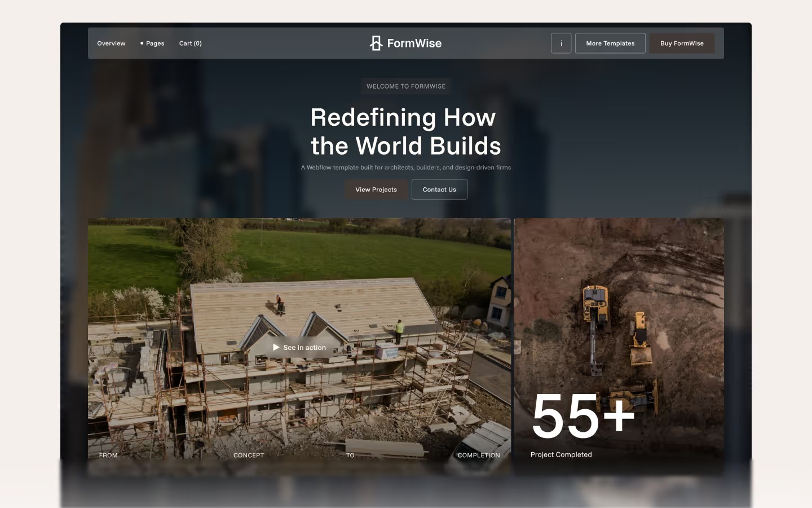Click the FormWise logo icon

coord(376,43)
